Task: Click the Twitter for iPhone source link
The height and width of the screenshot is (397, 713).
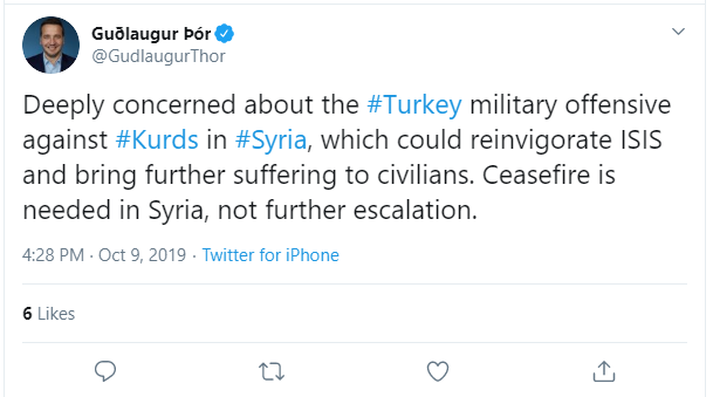Action: [x=271, y=255]
